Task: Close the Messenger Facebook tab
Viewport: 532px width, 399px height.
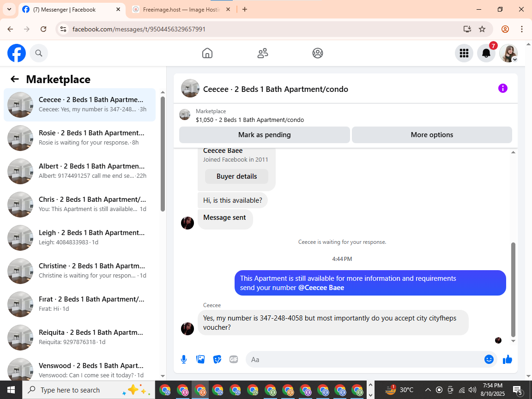Action: click(118, 10)
